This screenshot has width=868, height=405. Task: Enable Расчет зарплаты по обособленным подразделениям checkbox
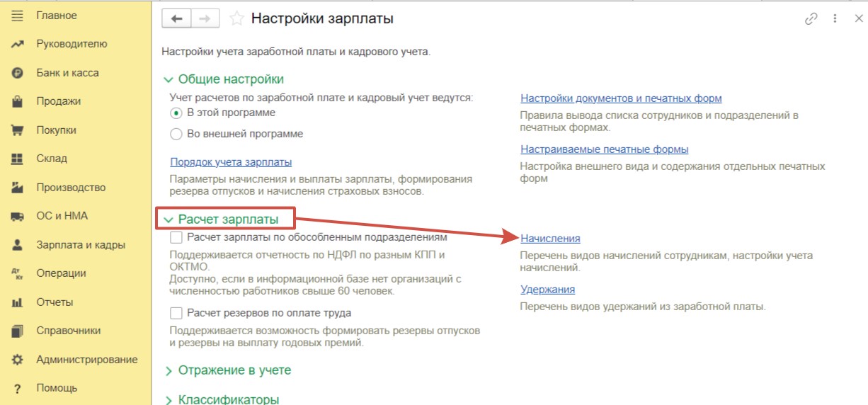click(x=176, y=237)
